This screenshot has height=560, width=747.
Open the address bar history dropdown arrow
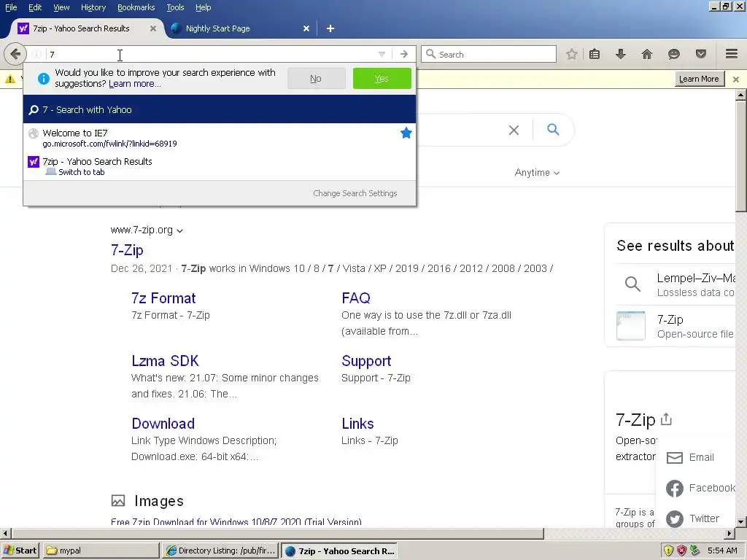coord(382,54)
